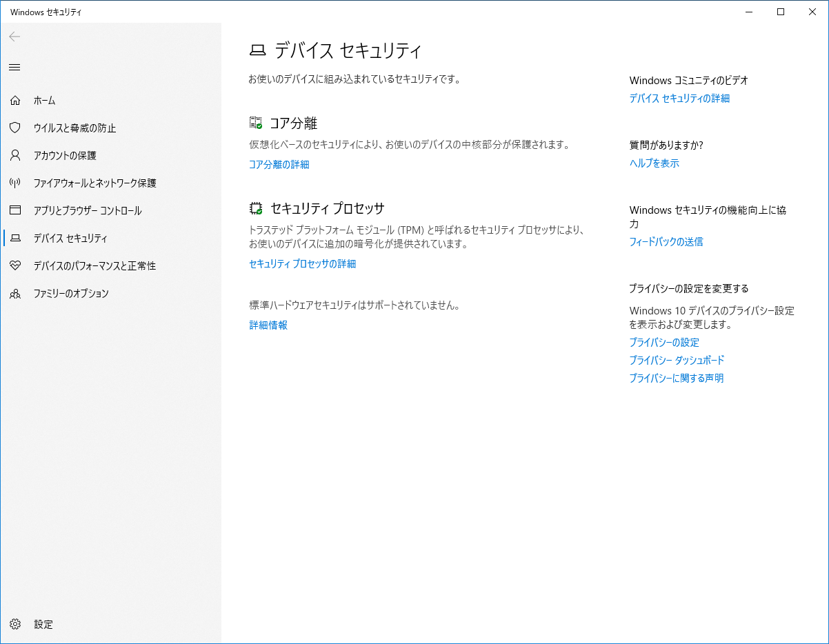Open プライバシーの設定 link
This screenshot has height=644, width=829.
point(664,343)
